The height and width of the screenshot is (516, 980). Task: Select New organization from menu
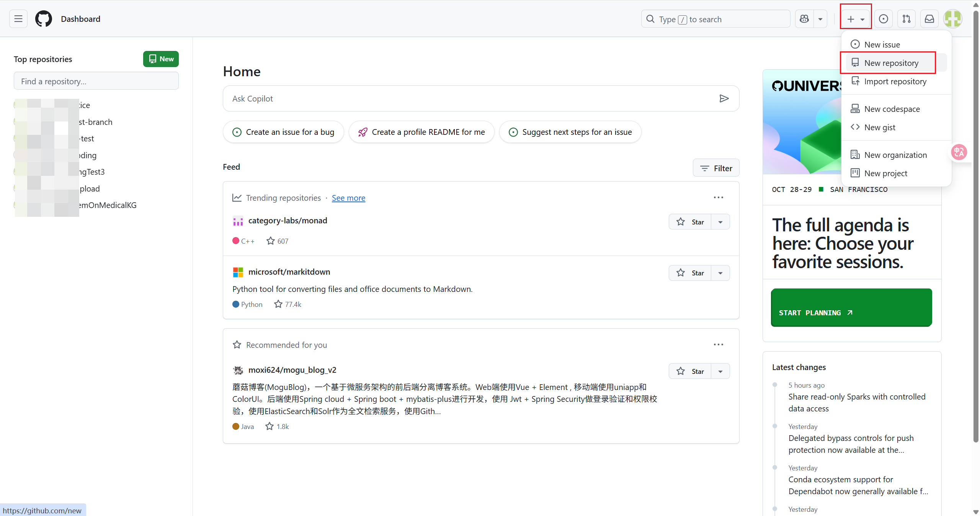coord(896,155)
